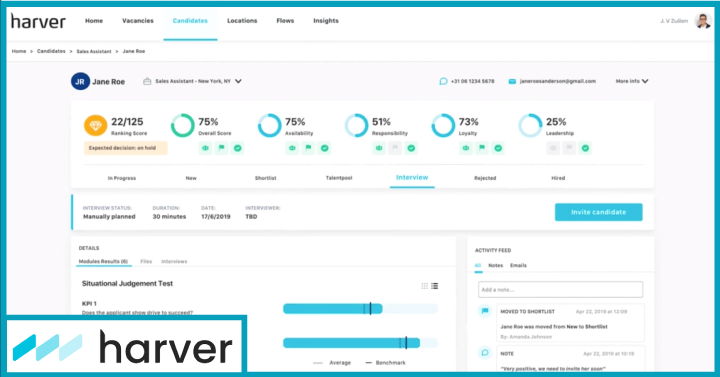Open the Insights menu
The width and height of the screenshot is (720, 377).
point(326,21)
